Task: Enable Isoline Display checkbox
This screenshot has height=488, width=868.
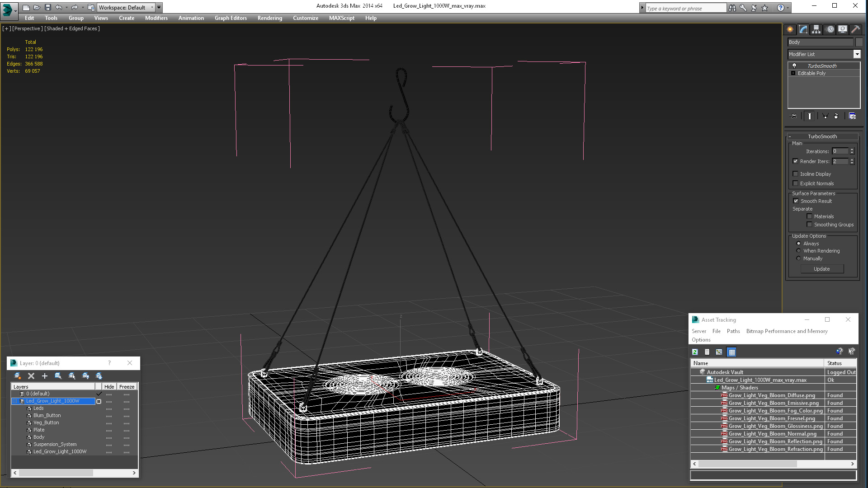Action: coord(795,174)
